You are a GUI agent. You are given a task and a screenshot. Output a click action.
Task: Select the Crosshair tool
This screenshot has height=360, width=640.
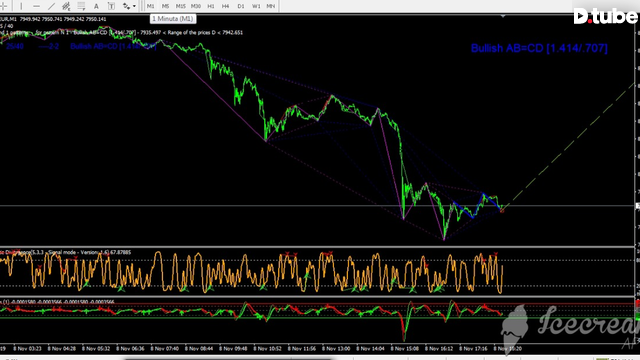pos(4,6)
